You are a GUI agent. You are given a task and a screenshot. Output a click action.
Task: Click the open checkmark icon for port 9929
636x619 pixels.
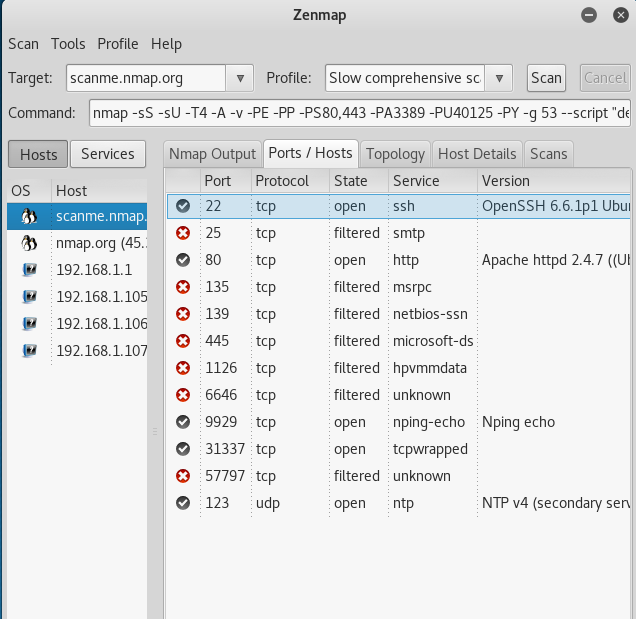click(x=183, y=422)
